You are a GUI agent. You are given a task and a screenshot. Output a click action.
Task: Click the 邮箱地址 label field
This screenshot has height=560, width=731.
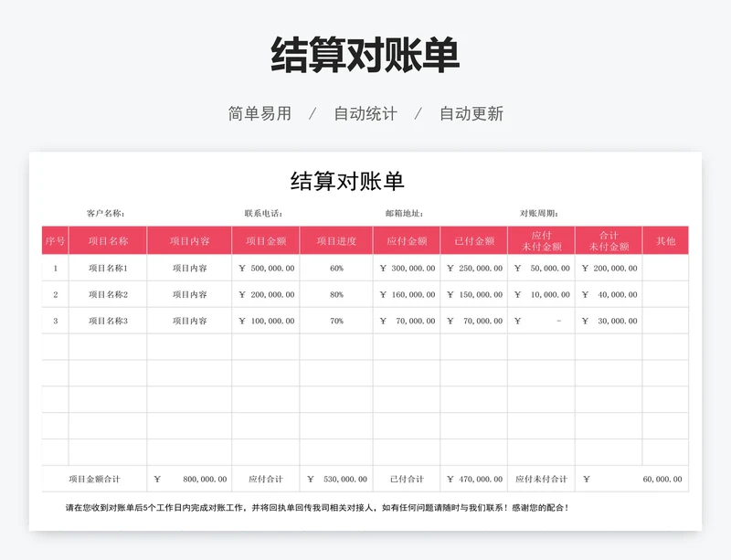point(404,213)
